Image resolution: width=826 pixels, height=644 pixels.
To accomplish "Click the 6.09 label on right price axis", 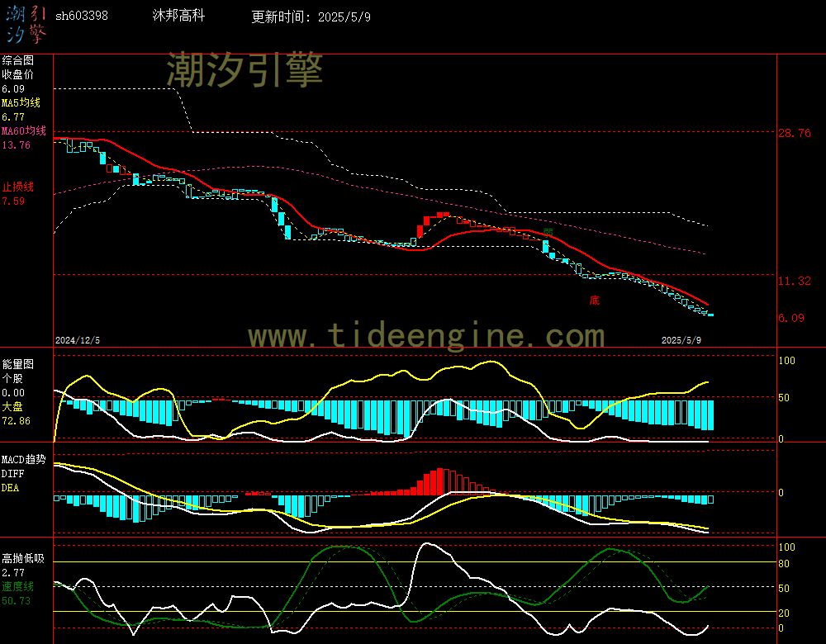I will [x=791, y=318].
